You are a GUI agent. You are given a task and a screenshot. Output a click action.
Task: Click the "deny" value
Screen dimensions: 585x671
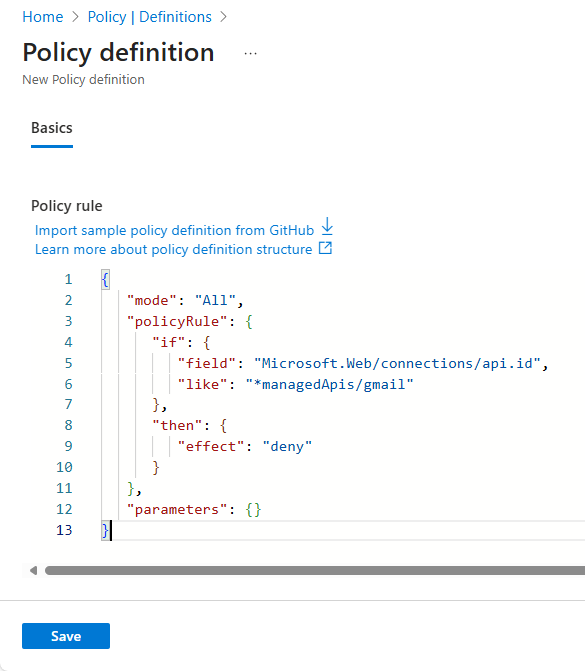(287, 446)
